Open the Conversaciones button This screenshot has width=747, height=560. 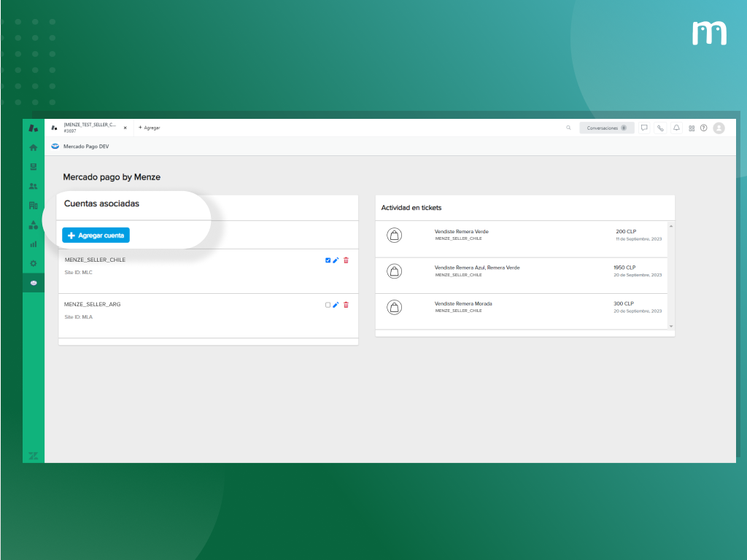click(x=606, y=128)
